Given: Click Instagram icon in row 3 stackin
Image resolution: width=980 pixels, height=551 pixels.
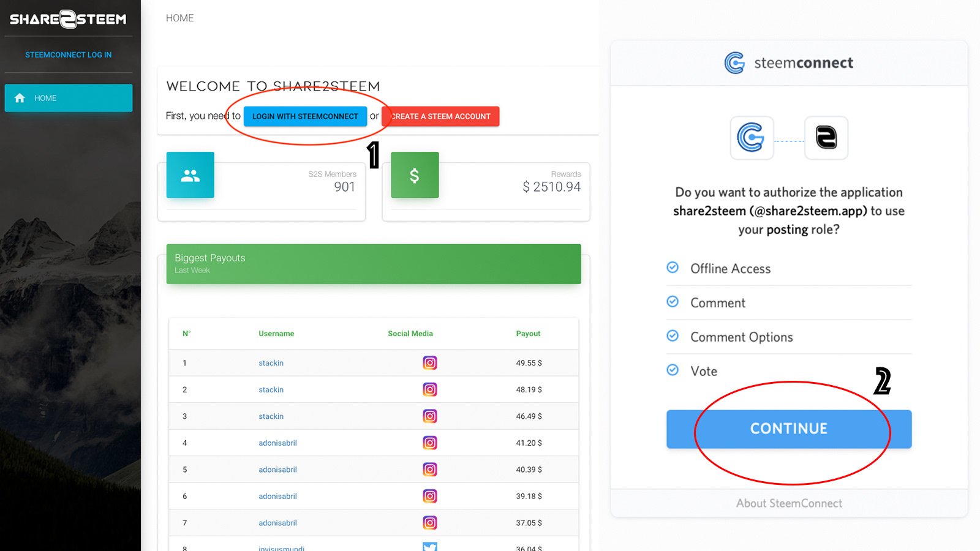Looking at the screenshot, I should tap(430, 416).
